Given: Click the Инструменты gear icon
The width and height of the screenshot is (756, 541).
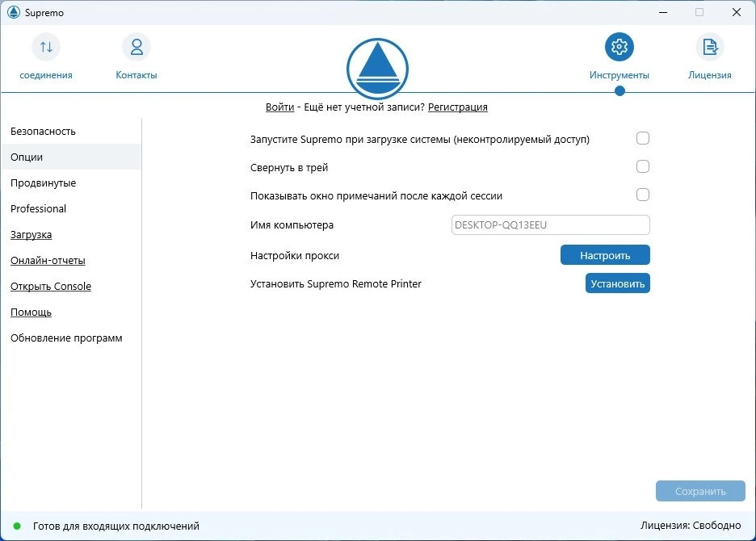Looking at the screenshot, I should pos(619,47).
